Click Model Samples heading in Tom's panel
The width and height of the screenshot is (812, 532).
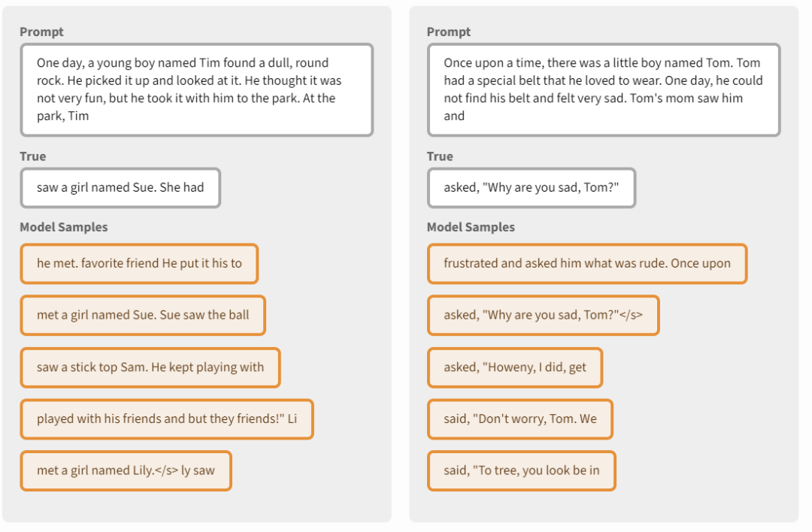click(x=471, y=227)
